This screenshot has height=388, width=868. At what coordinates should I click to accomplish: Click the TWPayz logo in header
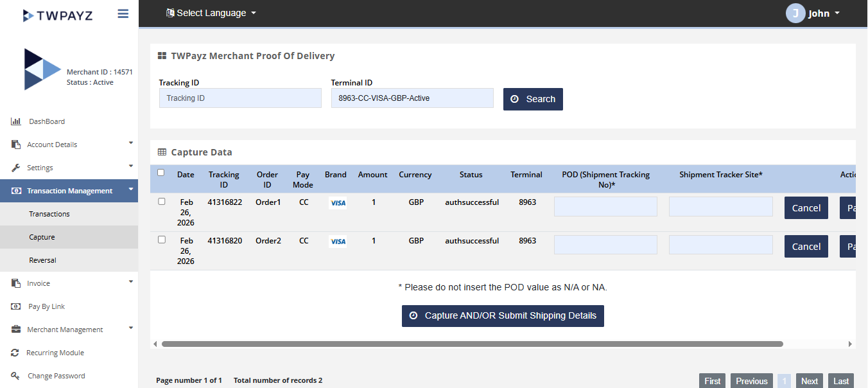click(58, 15)
